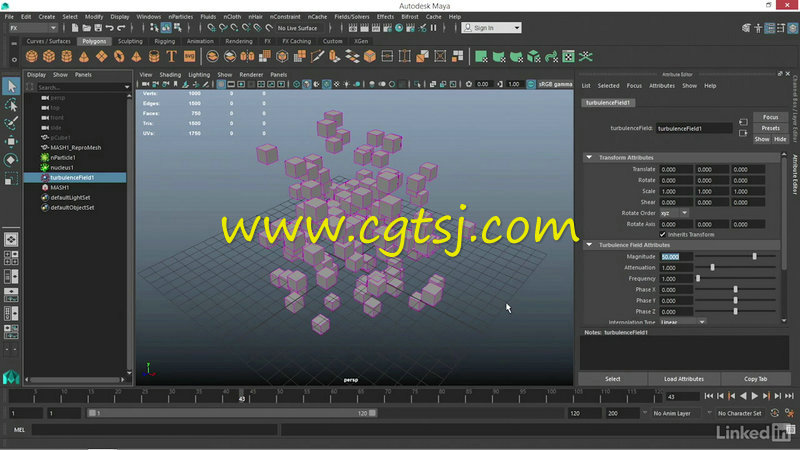Create a polygon cylinder from shelf

[x=66, y=57]
